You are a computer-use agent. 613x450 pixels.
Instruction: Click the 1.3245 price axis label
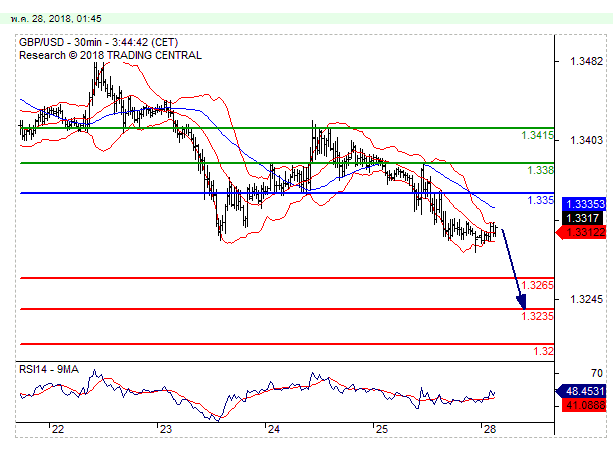pyautogui.click(x=586, y=299)
